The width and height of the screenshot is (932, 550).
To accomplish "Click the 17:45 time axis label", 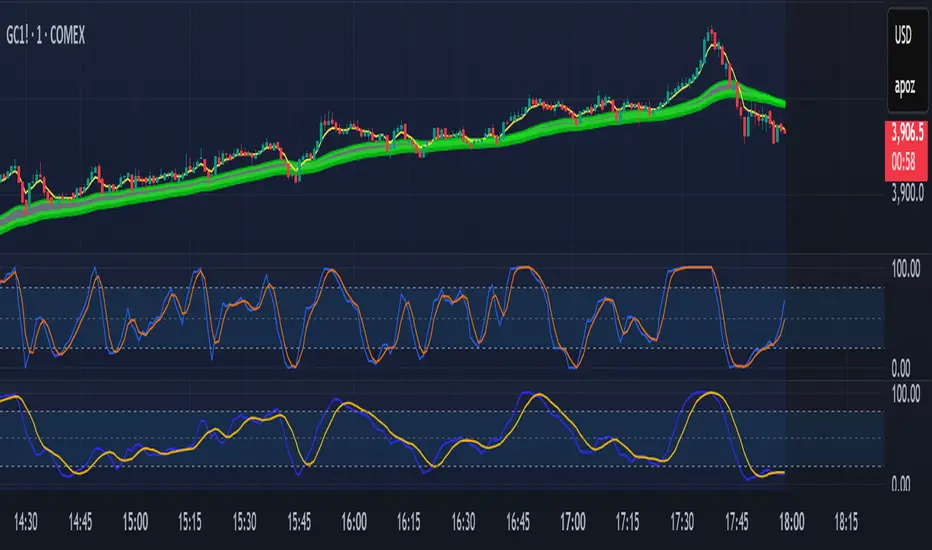I will point(736,522).
